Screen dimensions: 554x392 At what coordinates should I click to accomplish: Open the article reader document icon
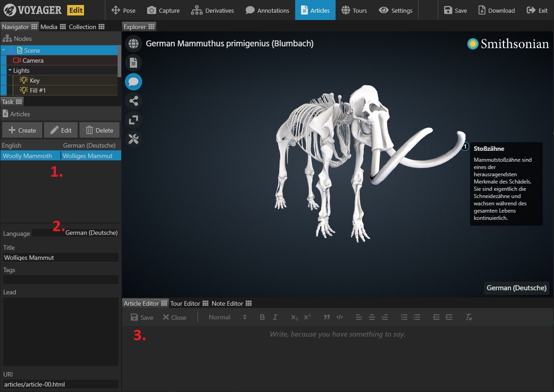point(134,63)
